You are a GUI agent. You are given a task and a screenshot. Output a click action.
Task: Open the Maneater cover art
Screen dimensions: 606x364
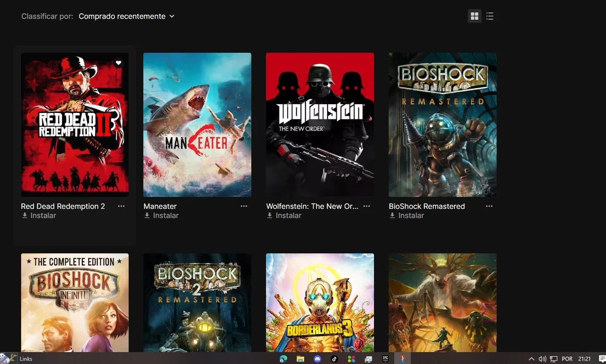pyautogui.click(x=197, y=125)
